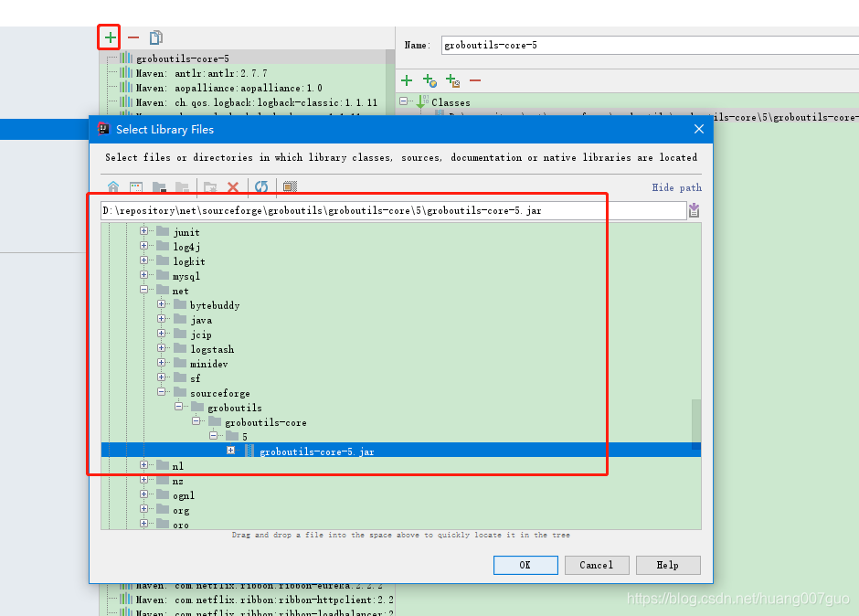Select Maven: aopalliance:aopalliance:1.0 library
The image size is (859, 616).
tap(229, 88)
